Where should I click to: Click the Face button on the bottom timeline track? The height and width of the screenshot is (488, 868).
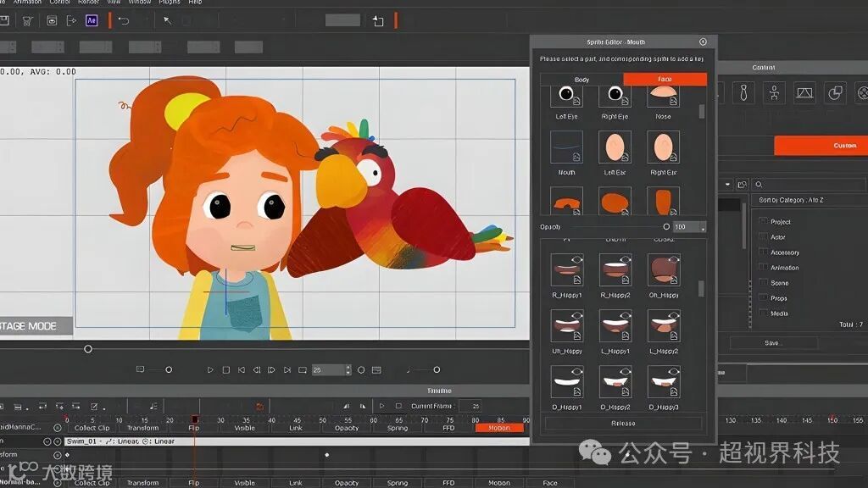pyautogui.click(x=550, y=483)
